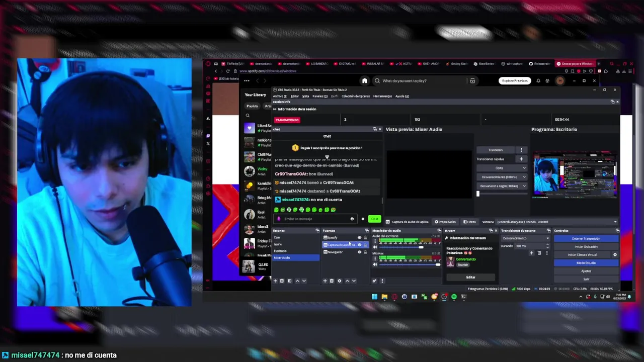This screenshot has height=362, width=644.
Task: Open the Editar menu
Action: coord(294,96)
